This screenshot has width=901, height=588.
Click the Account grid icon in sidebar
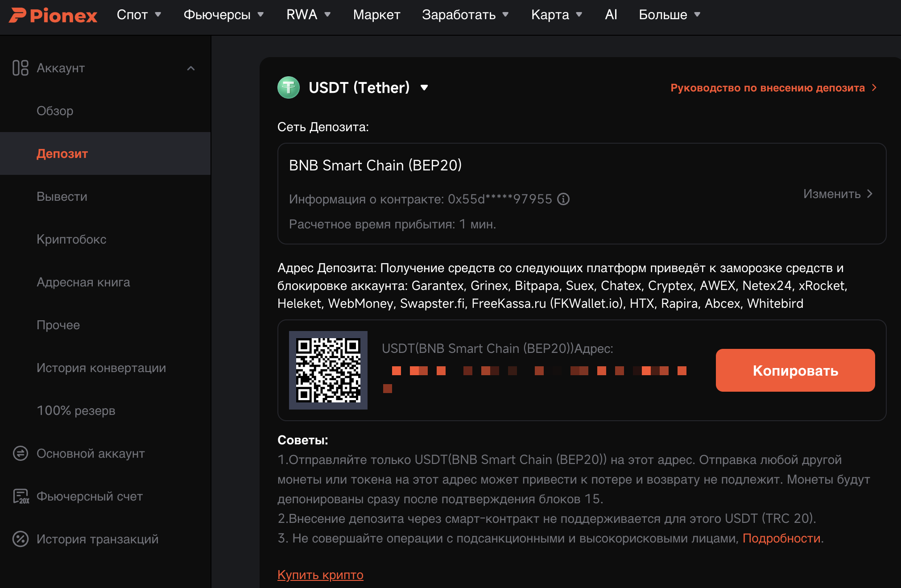[x=21, y=68]
